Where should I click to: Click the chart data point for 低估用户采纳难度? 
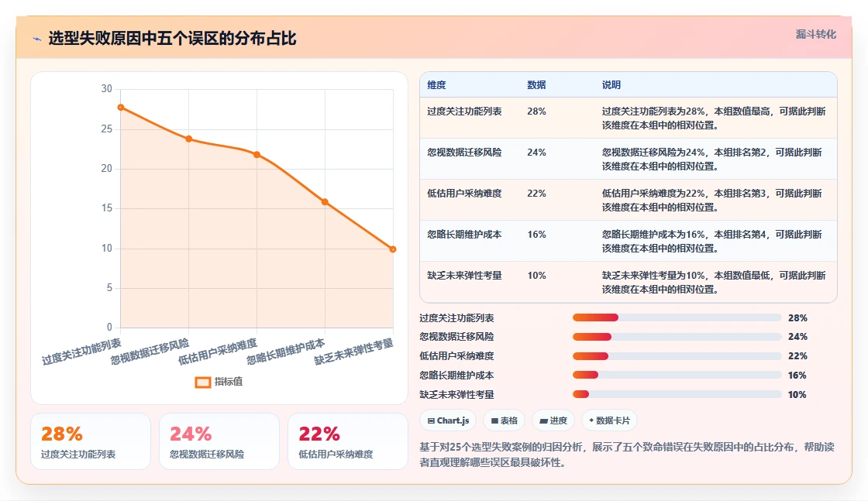click(x=257, y=155)
